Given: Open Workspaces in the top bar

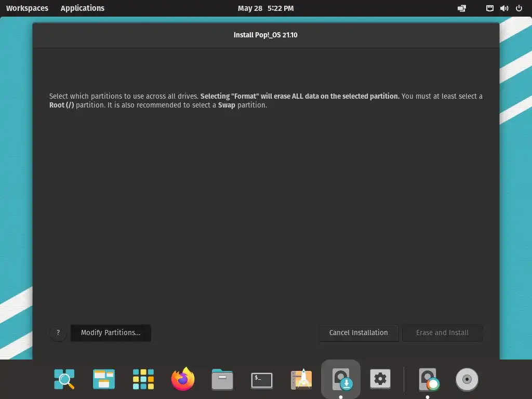Looking at the screenshot, I should point(27,8).
